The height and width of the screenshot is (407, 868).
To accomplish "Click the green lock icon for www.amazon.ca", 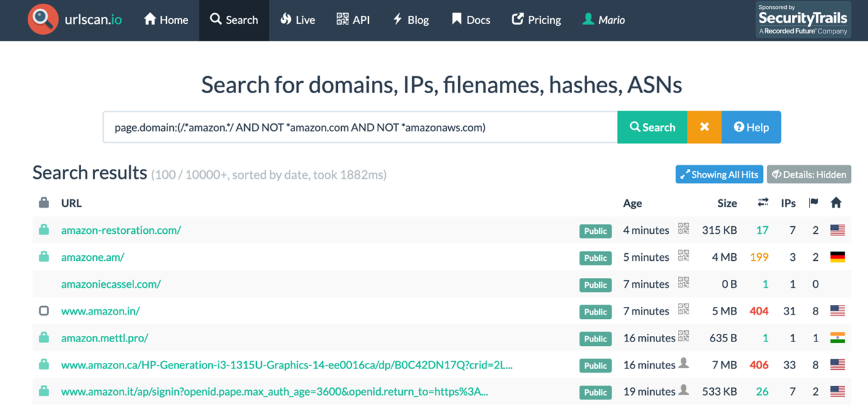I will coord(43,365).
